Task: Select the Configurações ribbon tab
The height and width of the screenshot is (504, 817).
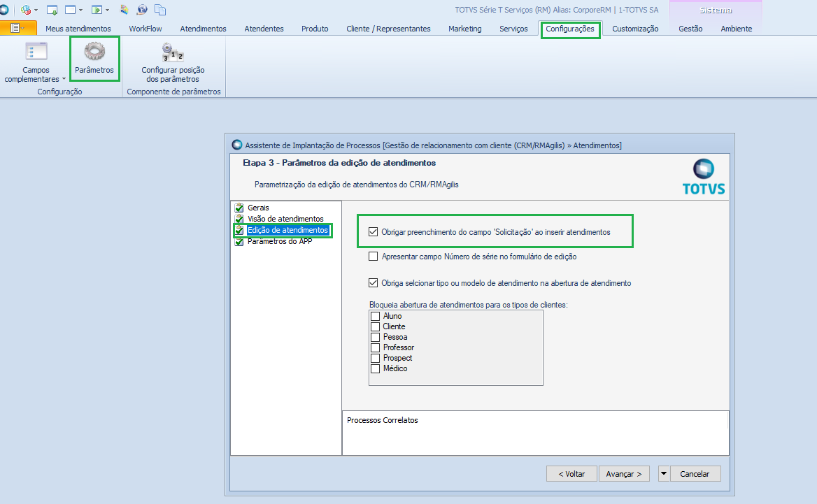Action: pyautogui.click(x=570, y=29)
